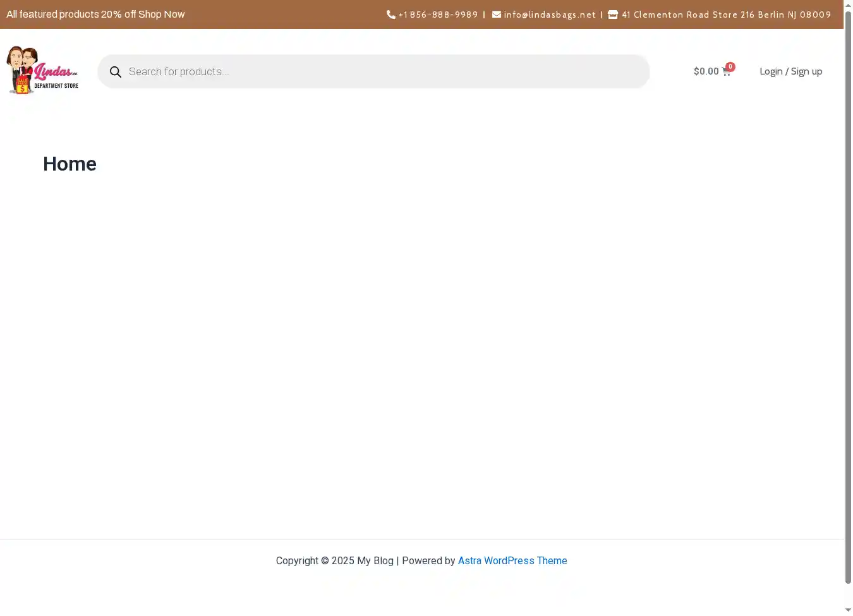The image size is (853, 616).
Task: Open the shopping cart icon
Action: click(725, 72)
